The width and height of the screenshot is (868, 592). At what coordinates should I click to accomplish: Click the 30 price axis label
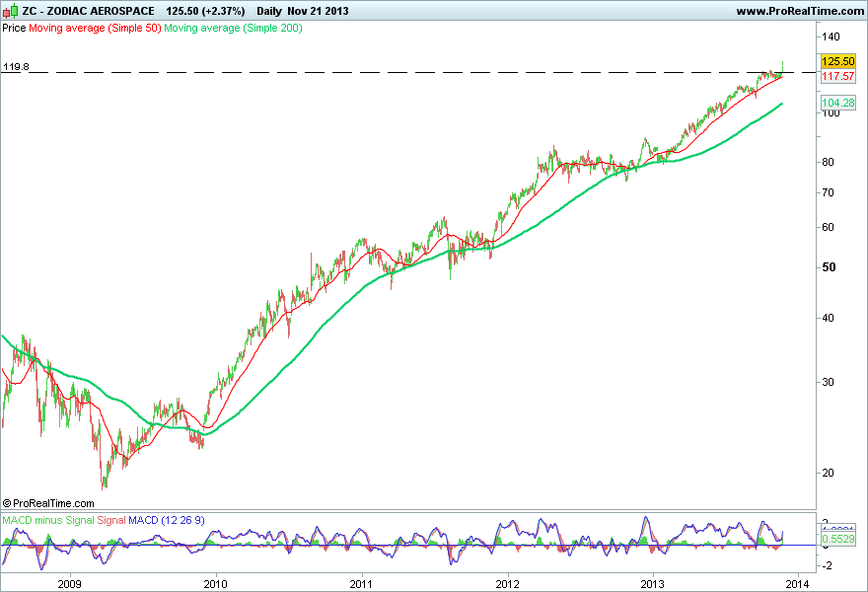click(828, 382)
